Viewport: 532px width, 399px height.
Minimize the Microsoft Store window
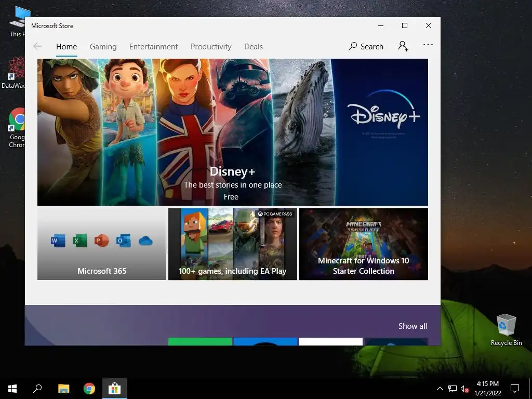[x=381, y=26]
